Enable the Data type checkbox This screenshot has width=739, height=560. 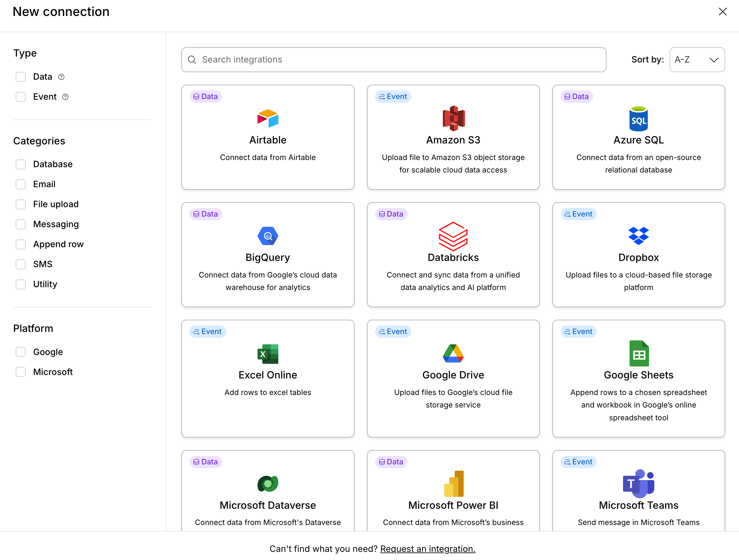pyautogui.click(x=21, y=77)
